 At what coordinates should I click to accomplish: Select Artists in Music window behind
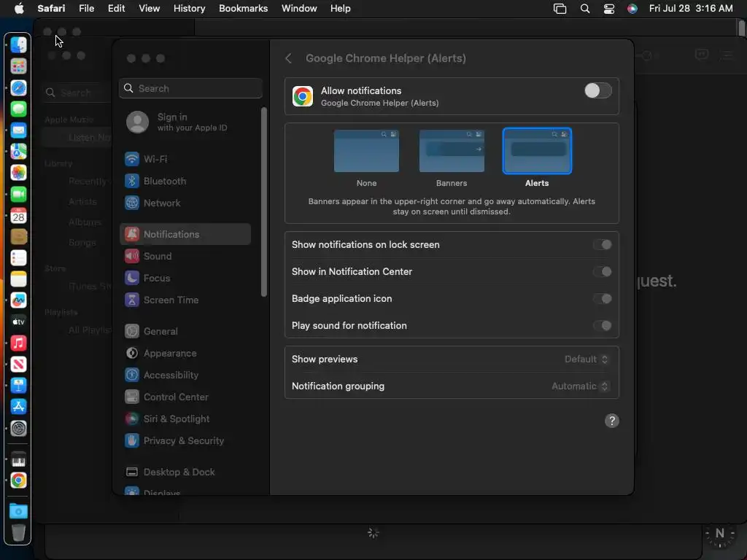(x=82, y=202)
